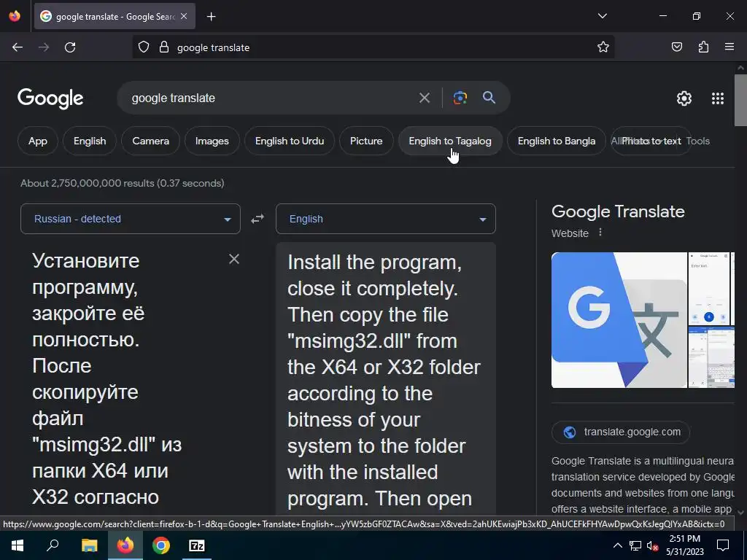The width and height of the screenshot is (747, 560).
Task: Select the App filter chip
Action: point(38,141)
